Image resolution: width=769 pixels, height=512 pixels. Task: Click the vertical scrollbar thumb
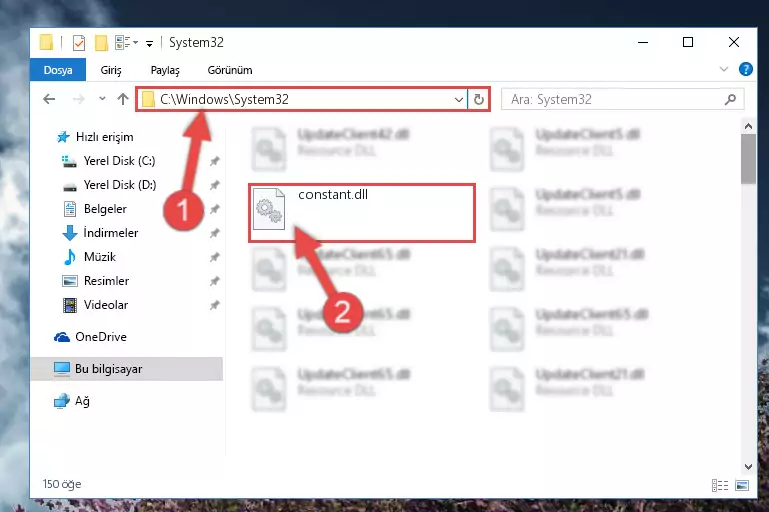click(748, 159)
